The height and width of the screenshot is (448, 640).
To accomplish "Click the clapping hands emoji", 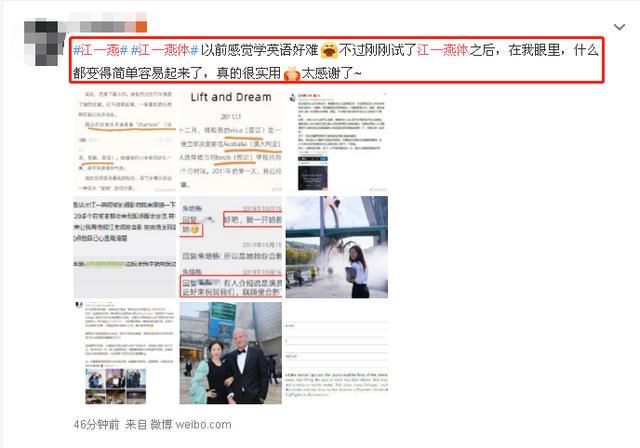I will tap(291, 73).
